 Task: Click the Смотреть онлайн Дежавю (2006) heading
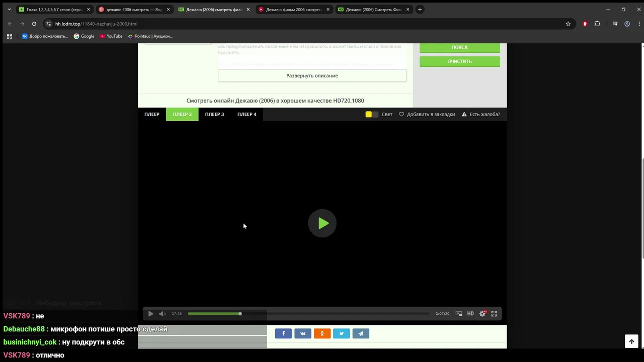click(x=275, y=101)
